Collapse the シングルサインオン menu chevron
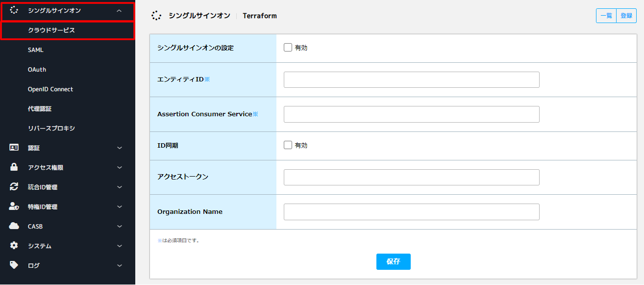The width and height of the screenshot is (644, 285). [120, 11]
